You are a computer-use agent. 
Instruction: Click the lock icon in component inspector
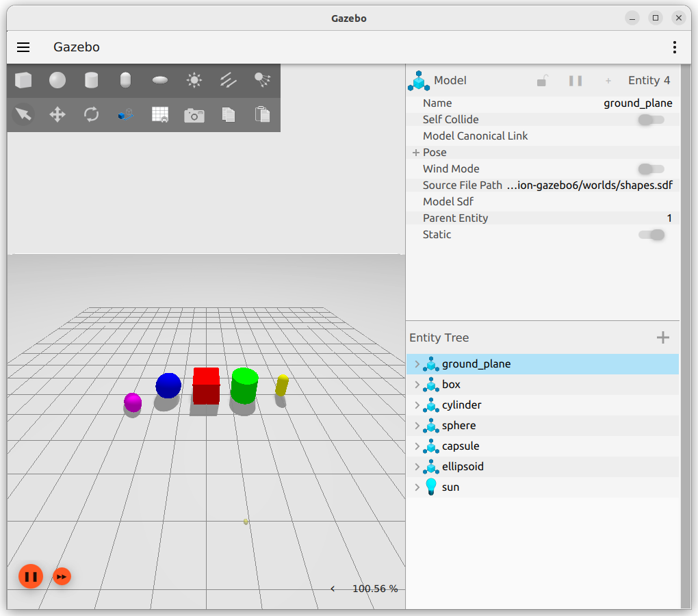542,81
